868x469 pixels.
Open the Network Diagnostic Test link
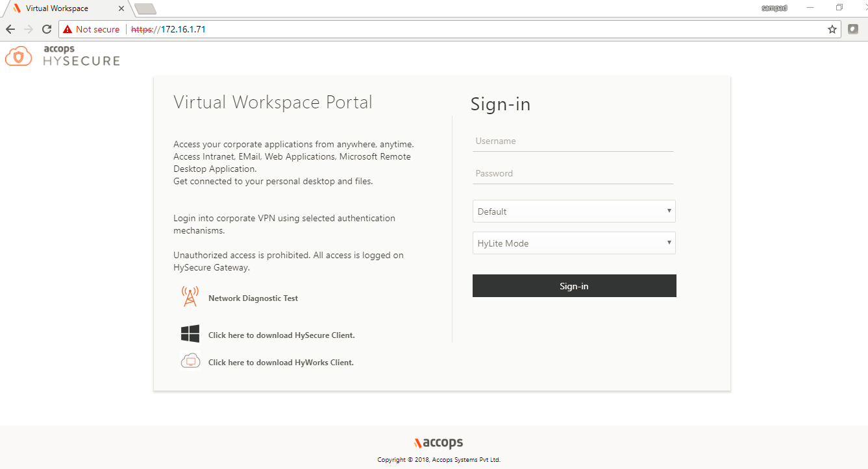[x=253, y=298]
